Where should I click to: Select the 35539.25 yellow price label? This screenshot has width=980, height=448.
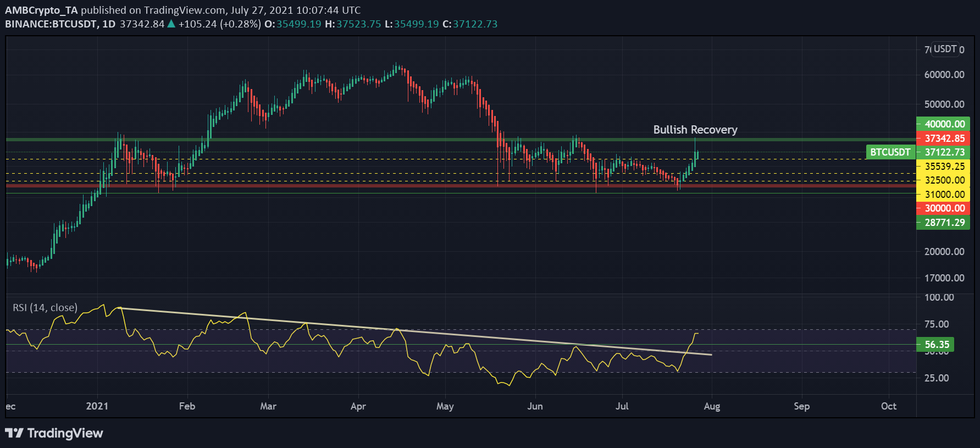[943, 167]
